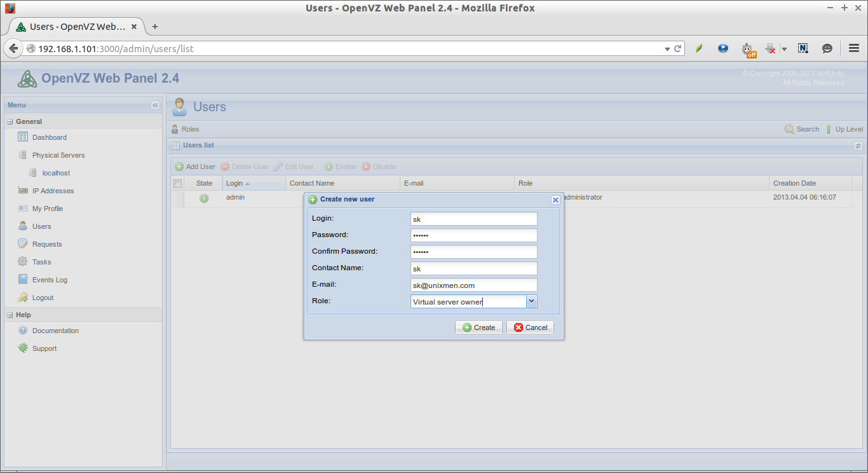868x473 pixels.
Task: Toggle the select-all checkbox in users header
Action: (178, 184)
